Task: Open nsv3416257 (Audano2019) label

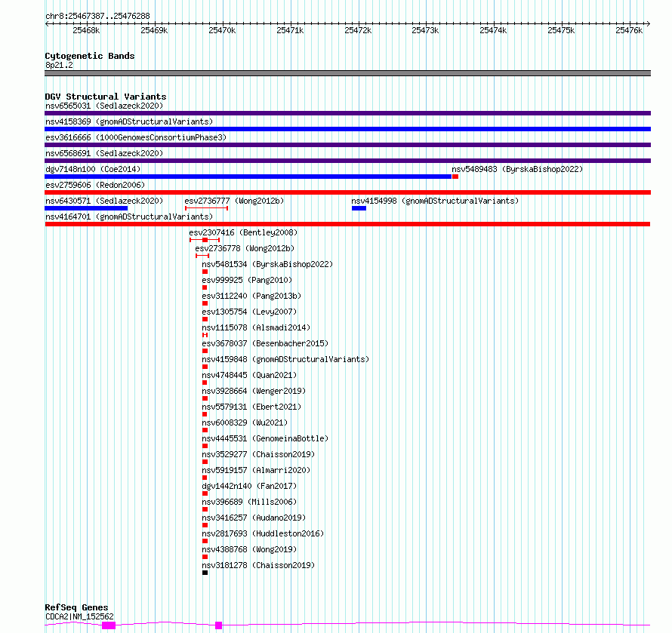Action: coord(254,518)
